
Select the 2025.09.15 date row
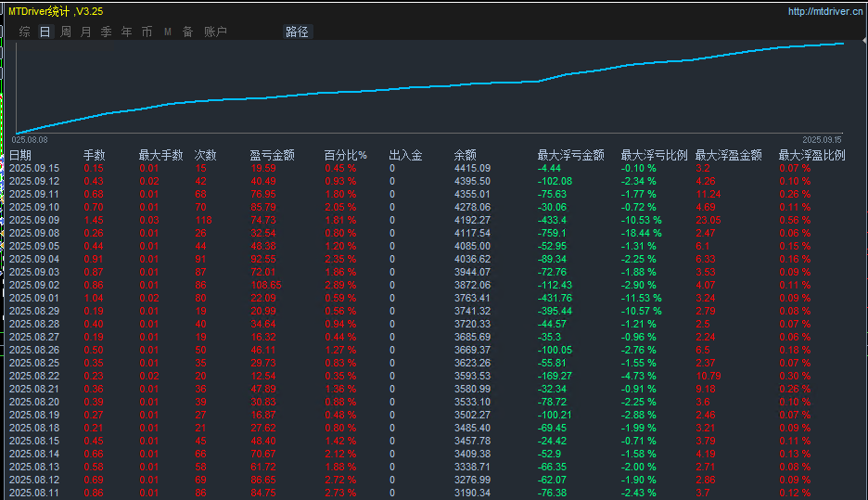click(34, 168)
